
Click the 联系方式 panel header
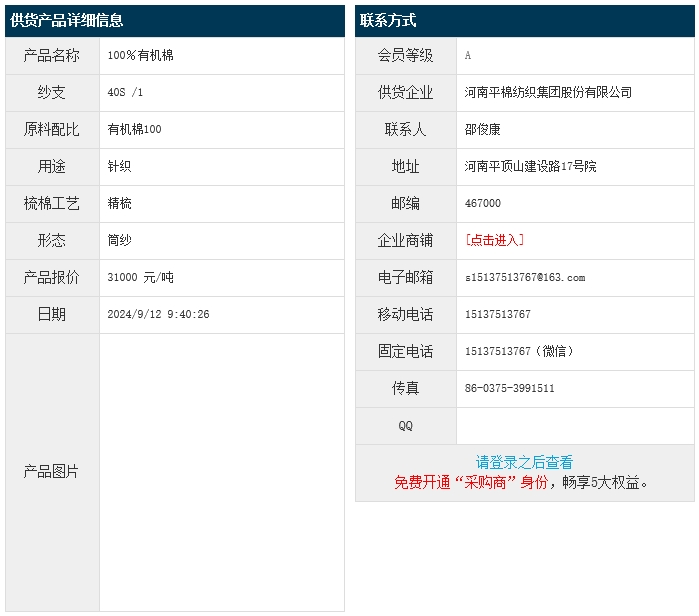pyautogui.click(x=388, y=20)
